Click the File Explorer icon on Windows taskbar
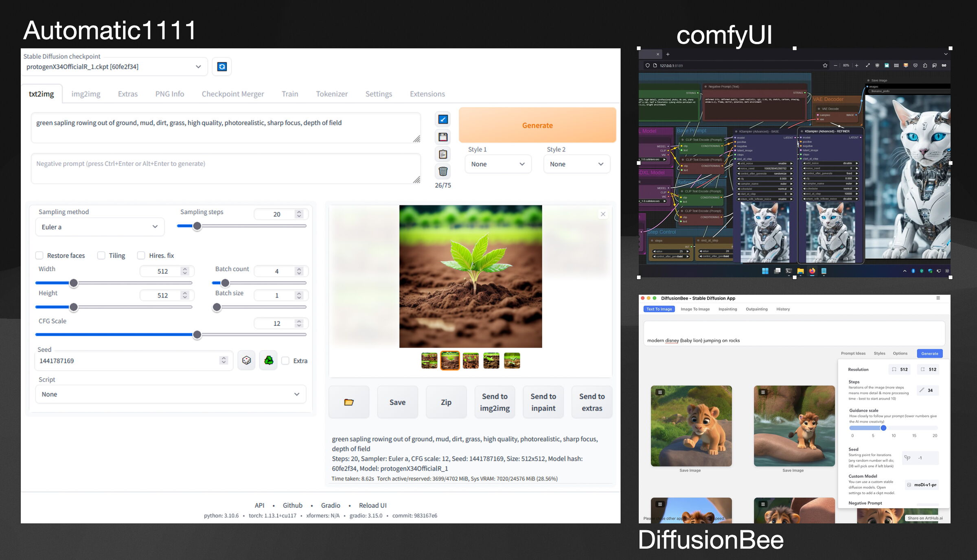 point(800,271)
